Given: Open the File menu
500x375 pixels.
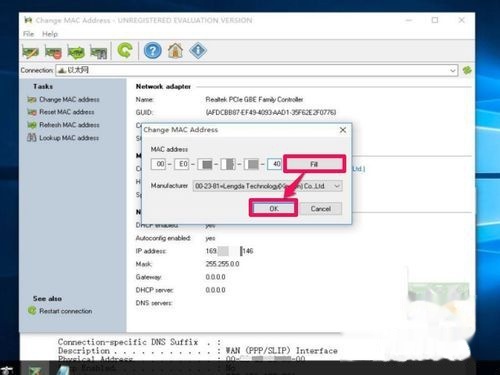Looking at the screenshot, I should pos(28,34).
